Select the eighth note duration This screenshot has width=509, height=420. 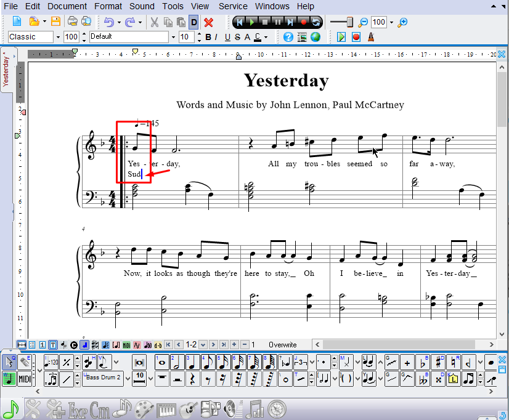tap(208, 362)
